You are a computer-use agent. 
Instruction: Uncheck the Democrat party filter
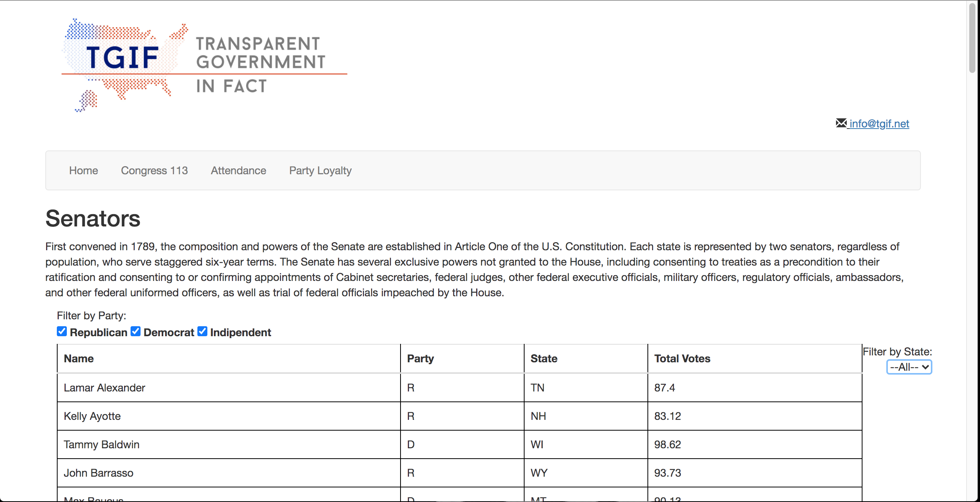tap(136, 331)
